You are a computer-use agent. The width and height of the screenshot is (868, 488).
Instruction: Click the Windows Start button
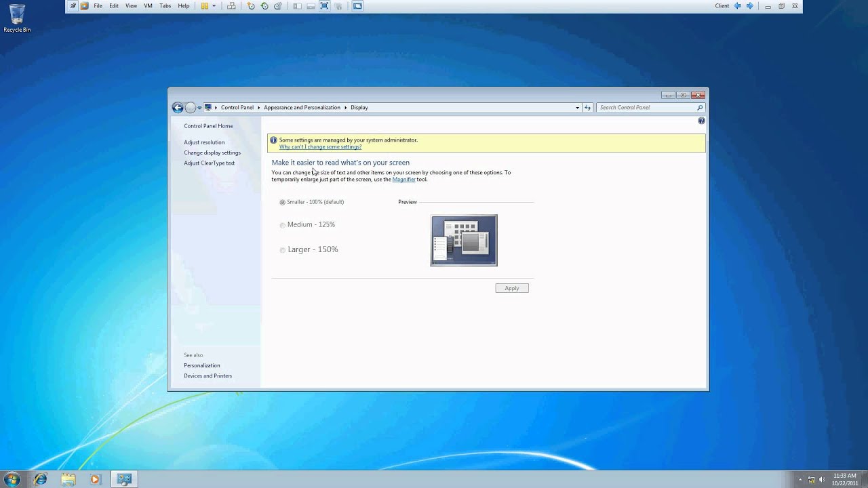12,479
